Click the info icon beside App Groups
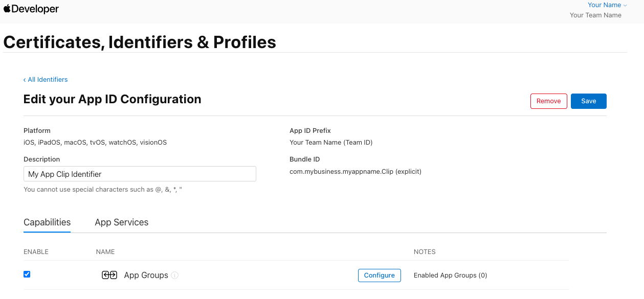The image size is (644, 299). coord(175,275)
